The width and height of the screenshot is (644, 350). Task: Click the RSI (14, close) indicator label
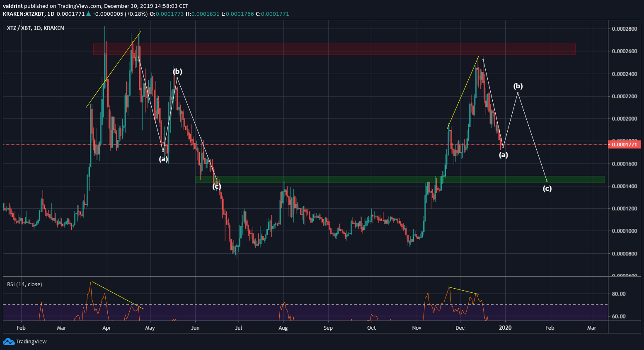point(24,284)
